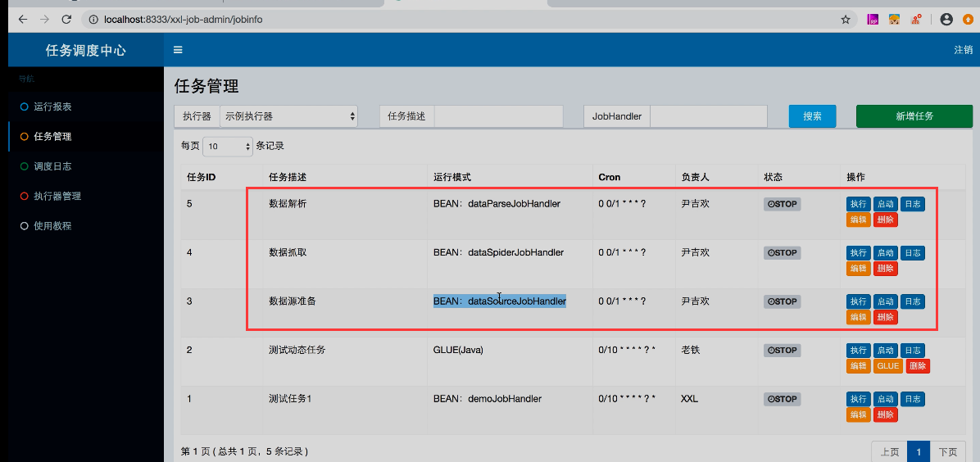Click 执行 for task 测试任务1

pyautogui.click(x=858, y=399)
